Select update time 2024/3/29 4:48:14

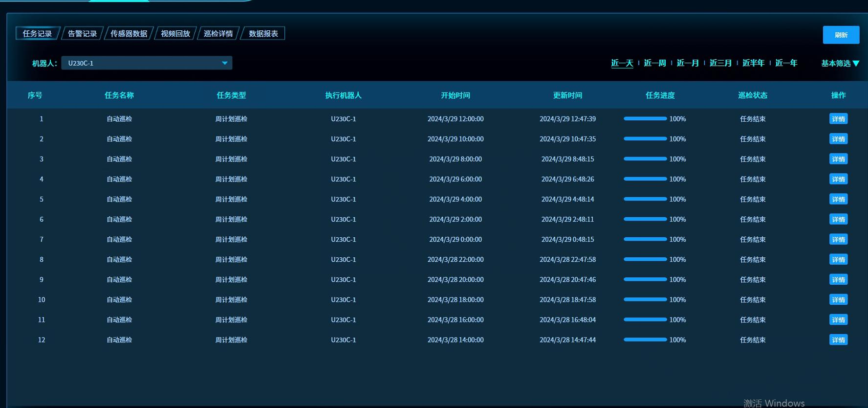click(x=567, y=199)
